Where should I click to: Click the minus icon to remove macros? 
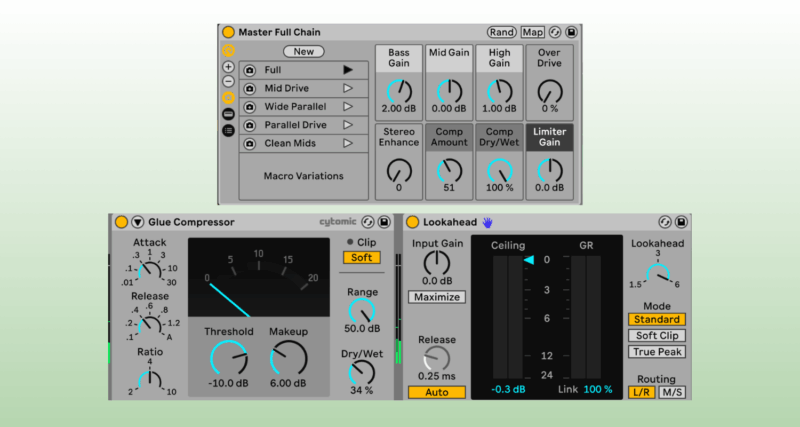click(x=228, y=82)
